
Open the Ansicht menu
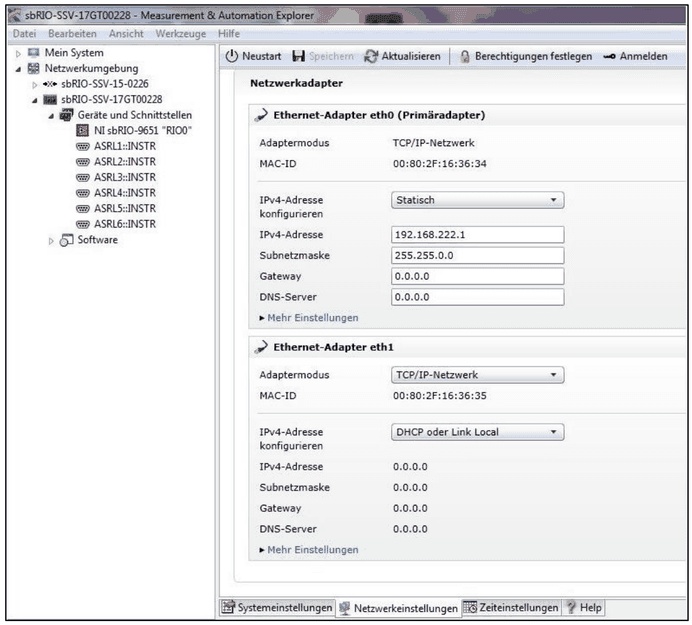[x=126, y=34]
